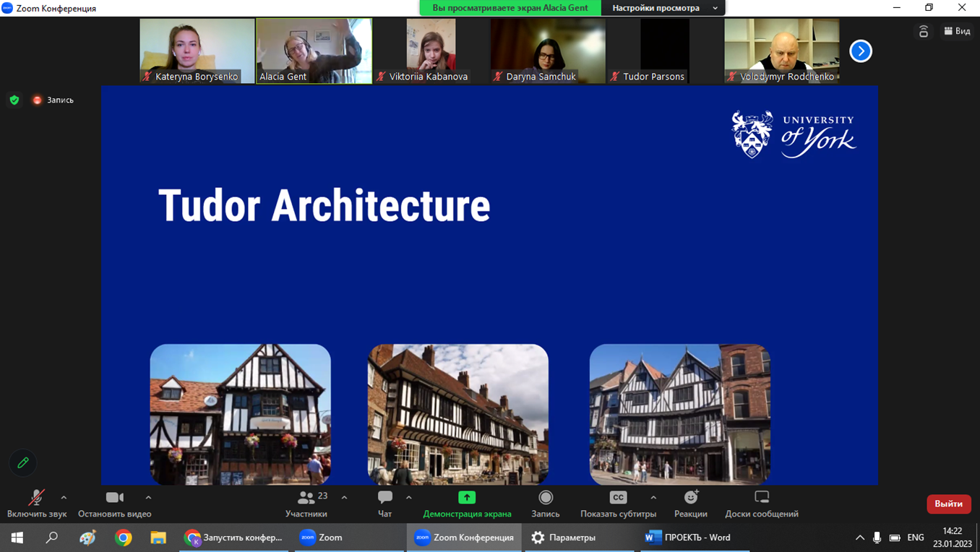
Task: Expand audio options arrow next to microphone
Action: pyautogui.click(x=64, y=498)
